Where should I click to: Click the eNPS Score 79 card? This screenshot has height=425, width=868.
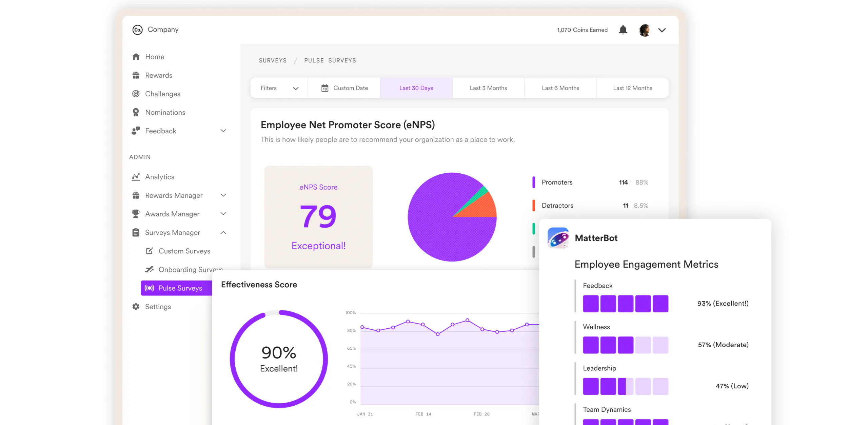(318, 217)
